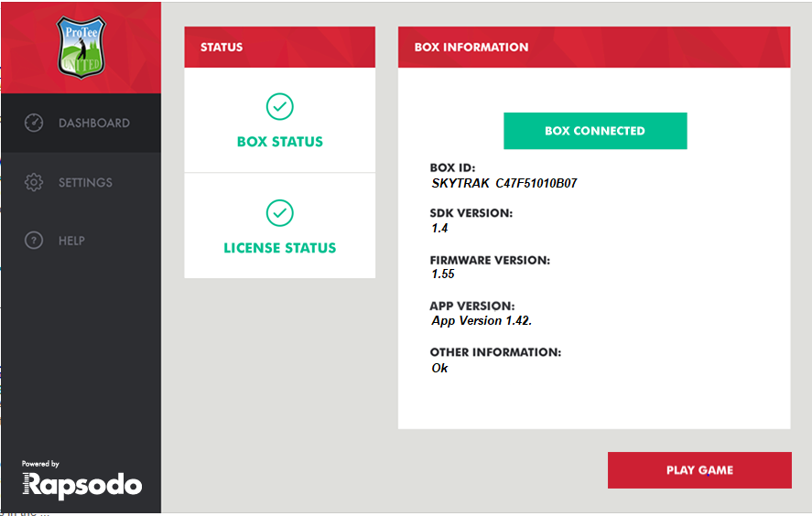
Task: Click the App Version 1.42 text
Action: (x=482, y=321)
